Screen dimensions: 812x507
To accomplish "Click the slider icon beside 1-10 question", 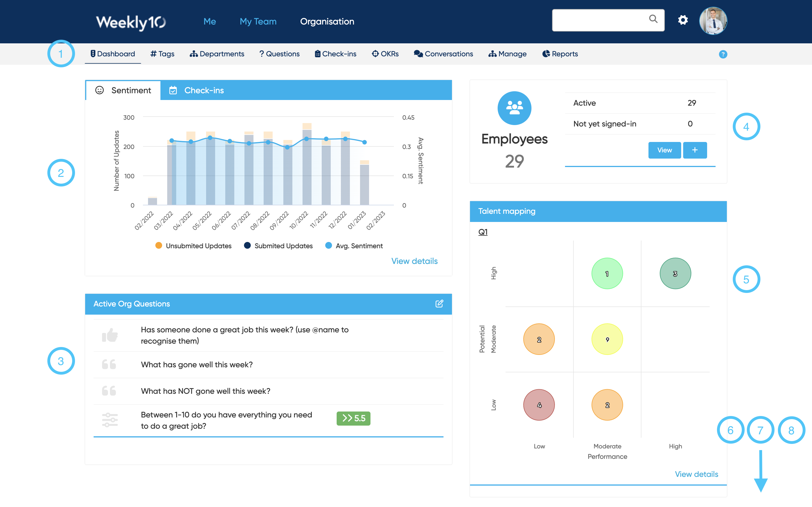I will (110, 420).
